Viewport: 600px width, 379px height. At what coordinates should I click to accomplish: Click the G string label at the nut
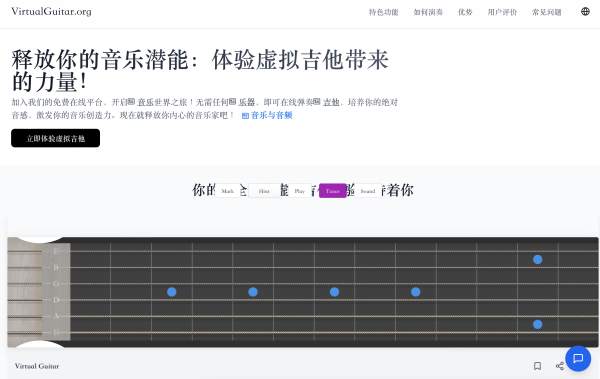[56, 284]
